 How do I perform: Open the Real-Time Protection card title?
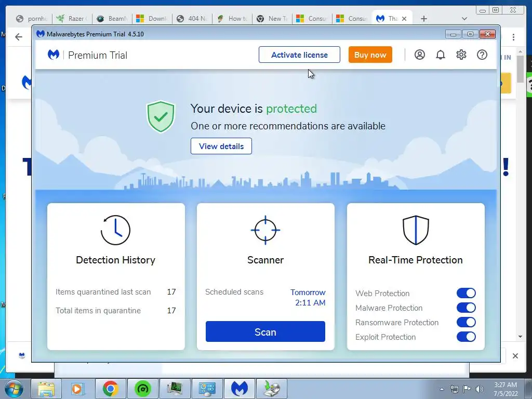pyautogui.click(x=416, y=260)
